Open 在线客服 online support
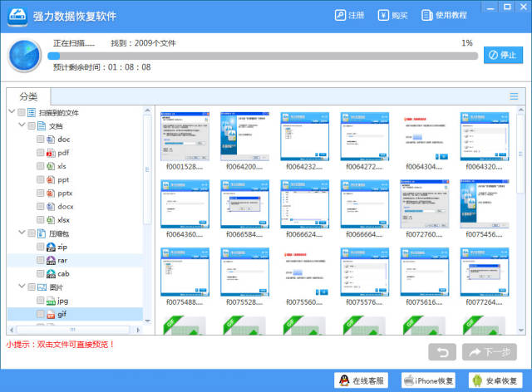 [x=361, y=380]
